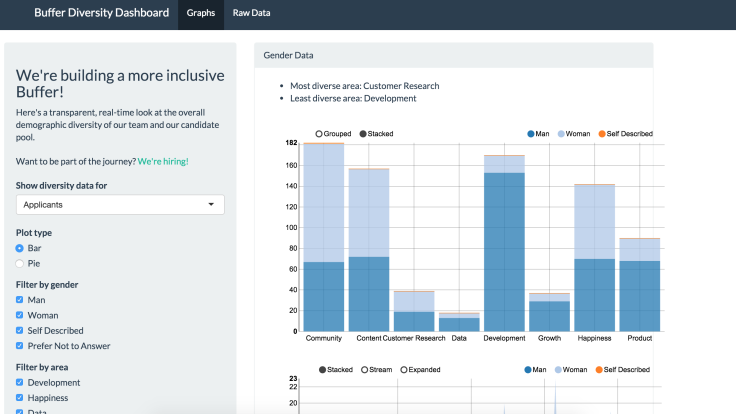This screenshot has height=414, width=736.
Task: Switch bar chart to Grouped mode
Action: click(x=333, y=134)
